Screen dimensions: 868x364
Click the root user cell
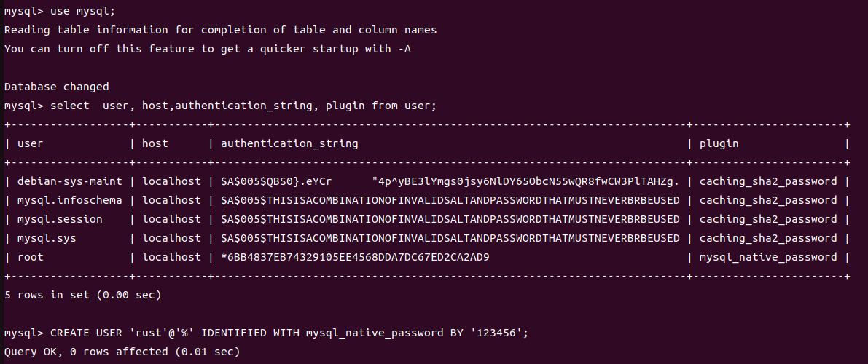coord(30,257)
